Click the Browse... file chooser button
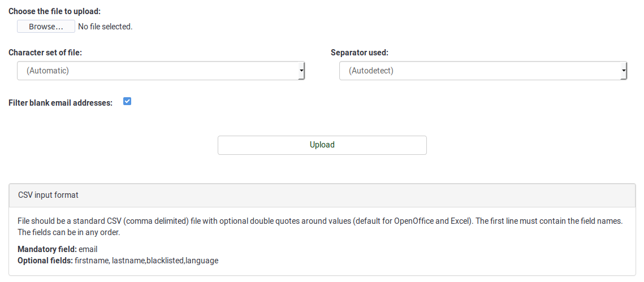The width and height of the screenshot is (644, 282). [46, 27]
